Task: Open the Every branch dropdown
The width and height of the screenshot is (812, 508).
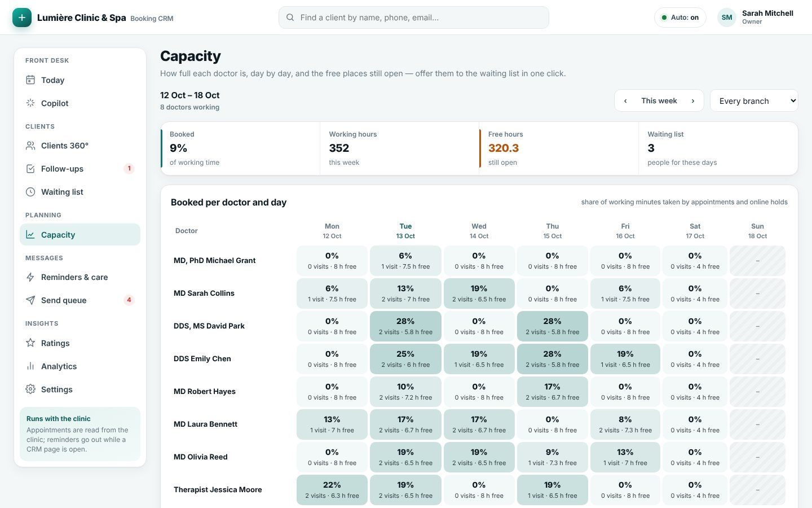Action: pyautogui.click(x=754, y=101)
